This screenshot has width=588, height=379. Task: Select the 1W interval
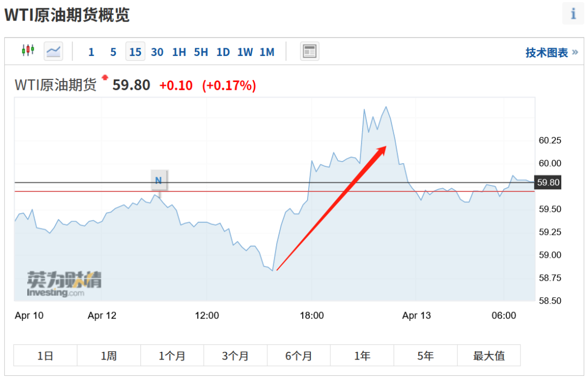point(245,52)
